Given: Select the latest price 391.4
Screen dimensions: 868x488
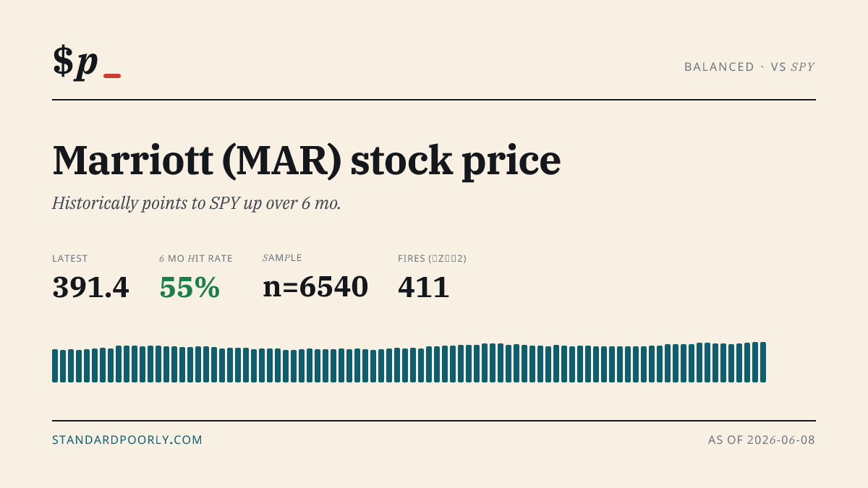Looking at the screenshot, I should click(x=90, y=288).
